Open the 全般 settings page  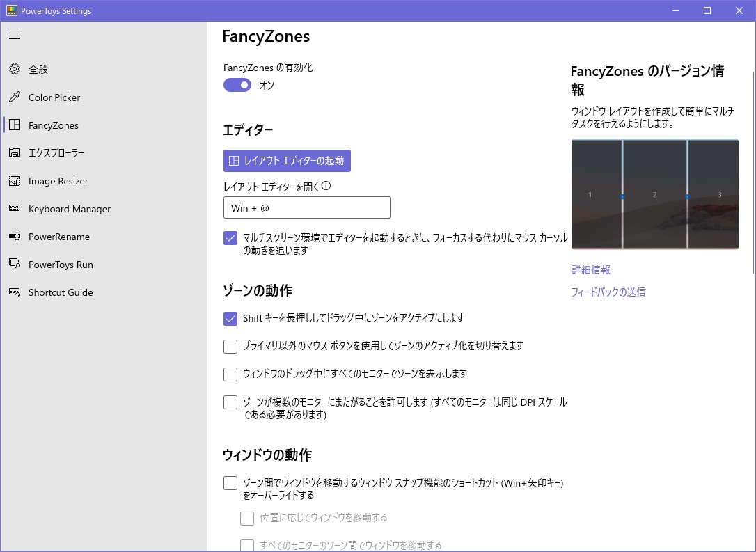pos(103,69)
